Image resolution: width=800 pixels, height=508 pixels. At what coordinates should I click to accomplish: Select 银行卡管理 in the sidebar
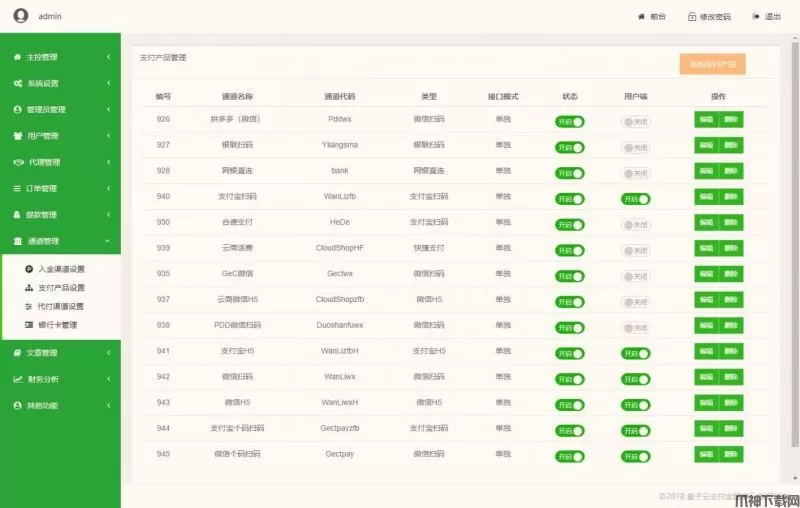[x=57, y=325]
